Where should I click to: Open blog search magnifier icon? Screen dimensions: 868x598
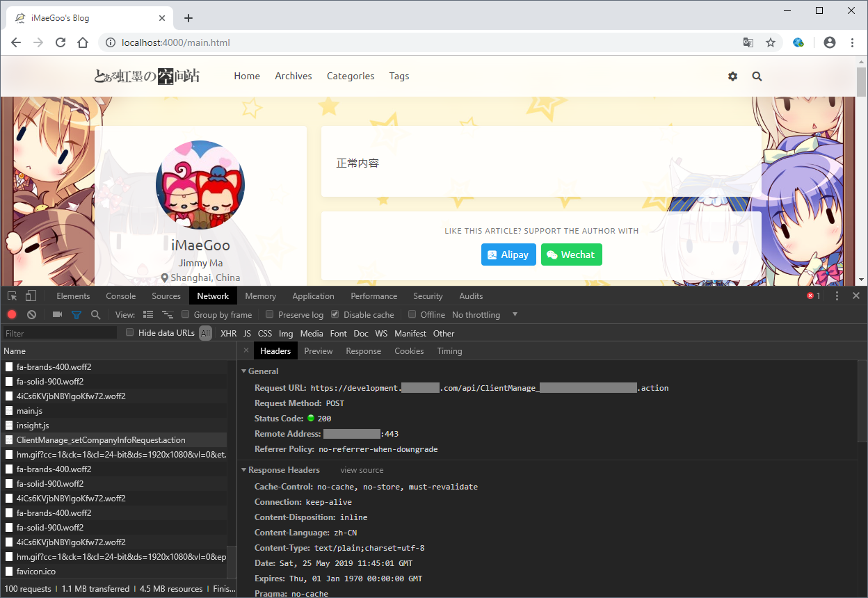pos(757,76)
